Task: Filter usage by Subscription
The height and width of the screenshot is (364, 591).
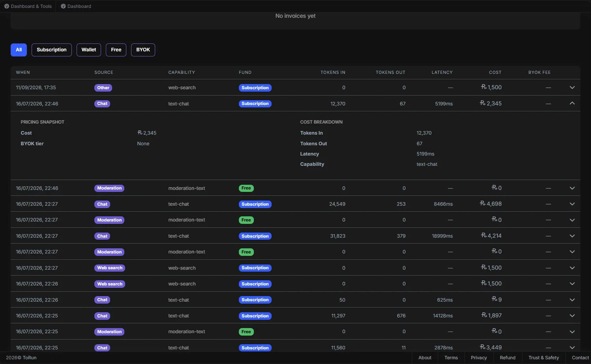Action: pyautogui.click(x=52, y=50)
